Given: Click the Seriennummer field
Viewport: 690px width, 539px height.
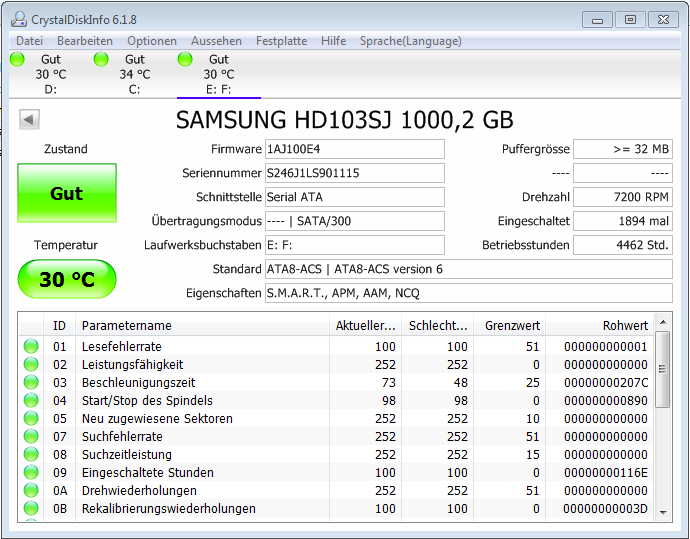Looking at the screenshot, I should 355,173.
